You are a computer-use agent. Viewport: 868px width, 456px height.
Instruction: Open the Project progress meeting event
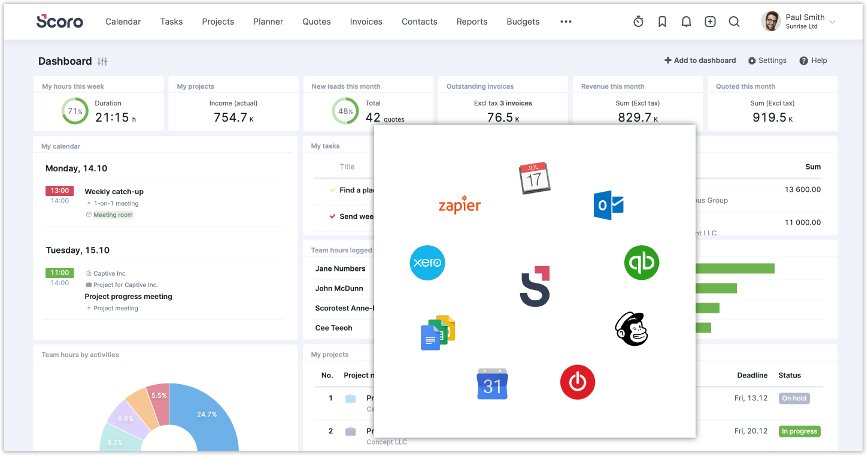(128, 297)
